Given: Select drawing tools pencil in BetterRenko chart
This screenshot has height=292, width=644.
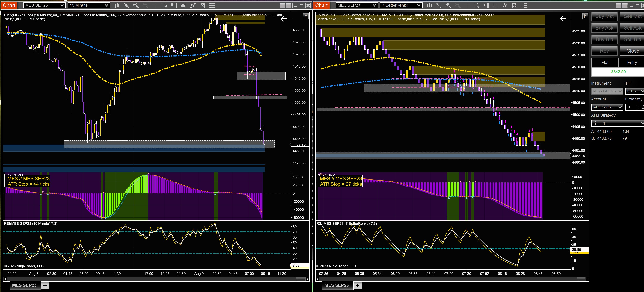Looking at the screenshot, I should pos(439,5).
